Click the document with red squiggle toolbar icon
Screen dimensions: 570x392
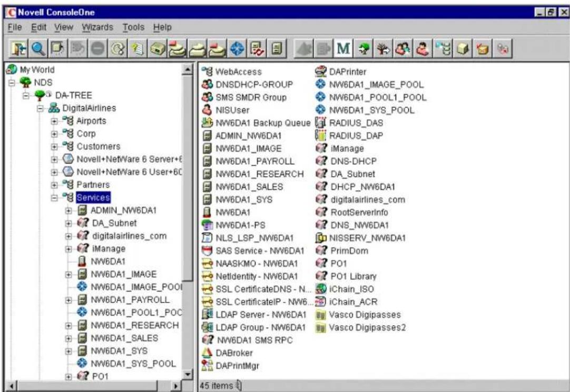pos(257,48)
